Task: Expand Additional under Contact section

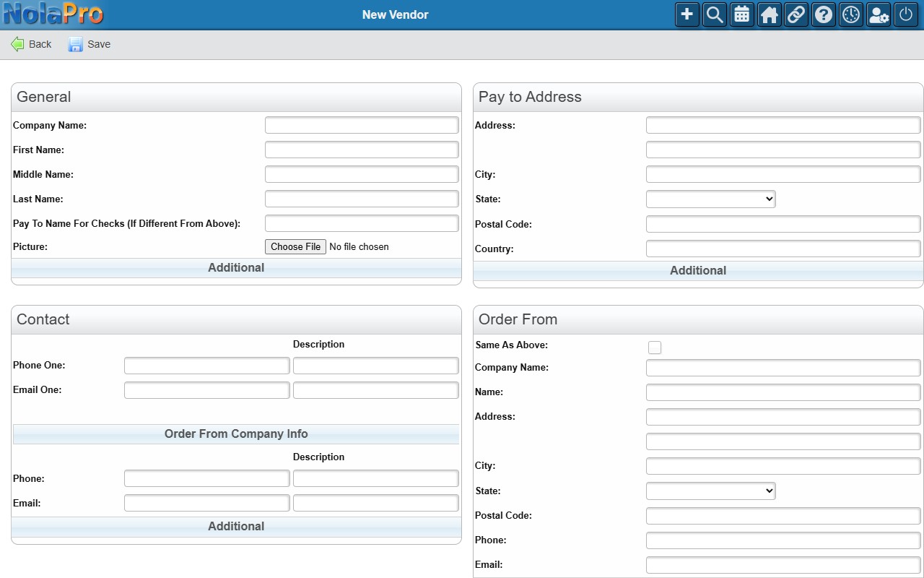Action: [236, 526]
